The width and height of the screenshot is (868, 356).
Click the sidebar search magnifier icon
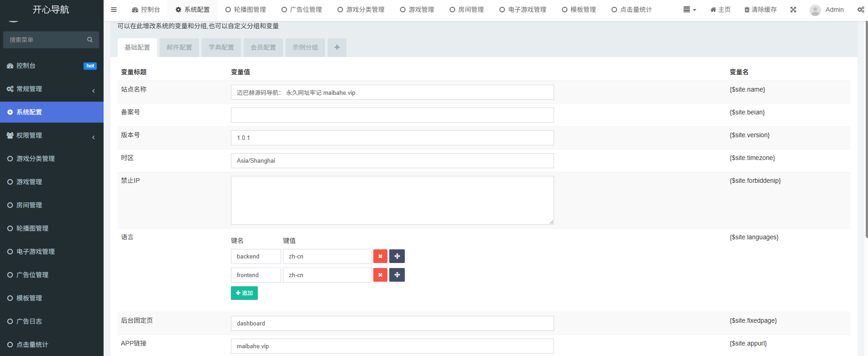tap(90, 40)
